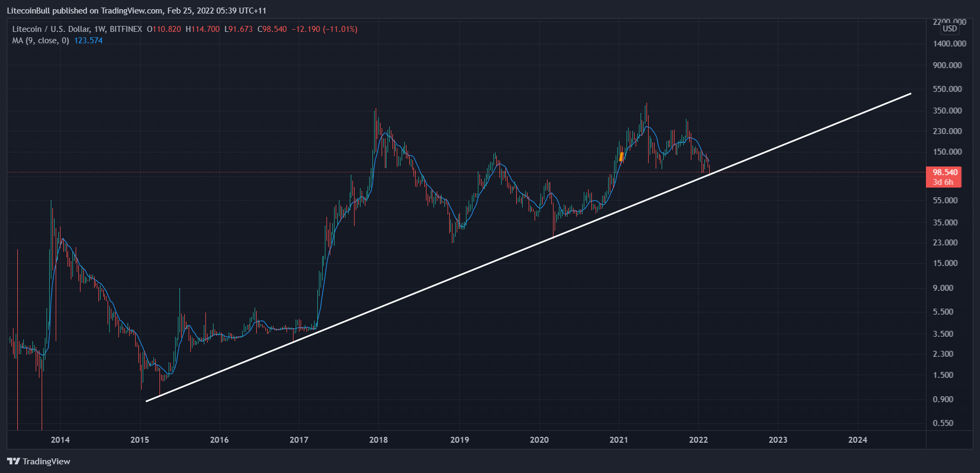The height and width of the screenshot is (473, 980).
Task: Click the current price label 98.540
Action: [x=944, y=172]
